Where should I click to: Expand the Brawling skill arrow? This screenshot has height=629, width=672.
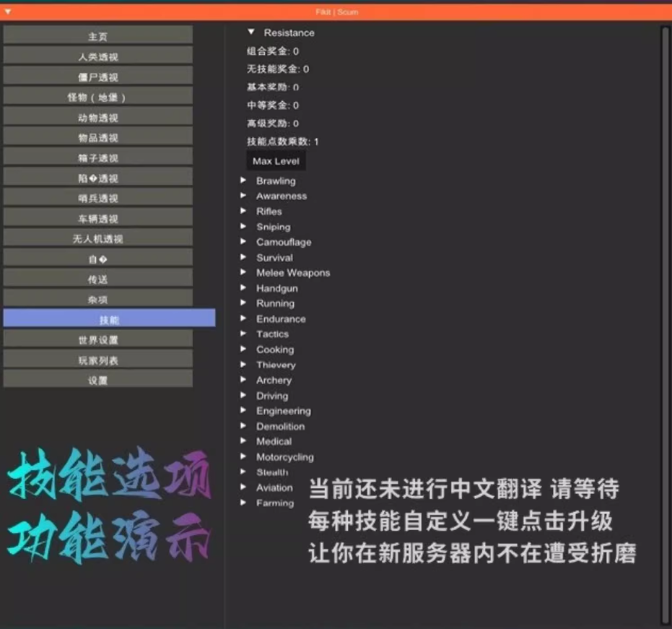pyautogui.click(x=244, y=181)
